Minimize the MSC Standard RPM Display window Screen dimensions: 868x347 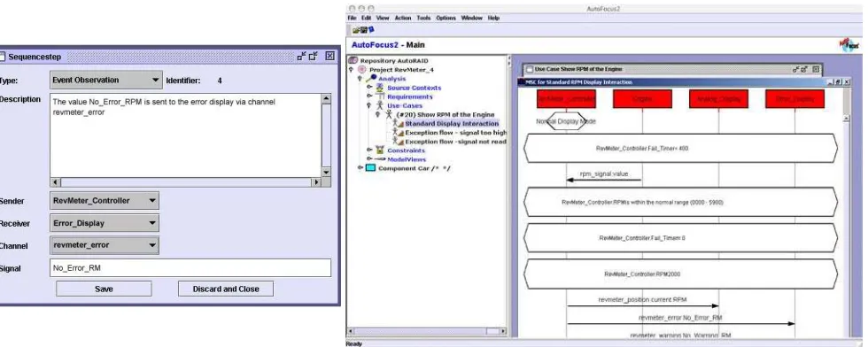(831, 82)
